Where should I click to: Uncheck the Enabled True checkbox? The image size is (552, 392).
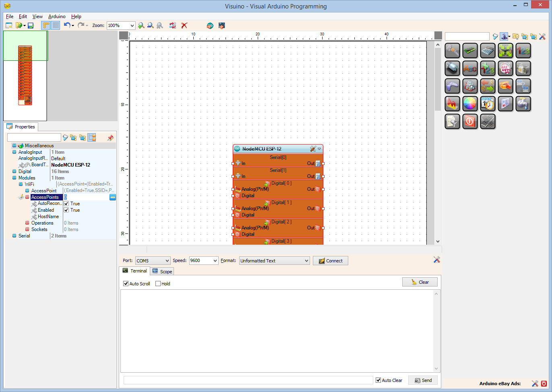66,210
